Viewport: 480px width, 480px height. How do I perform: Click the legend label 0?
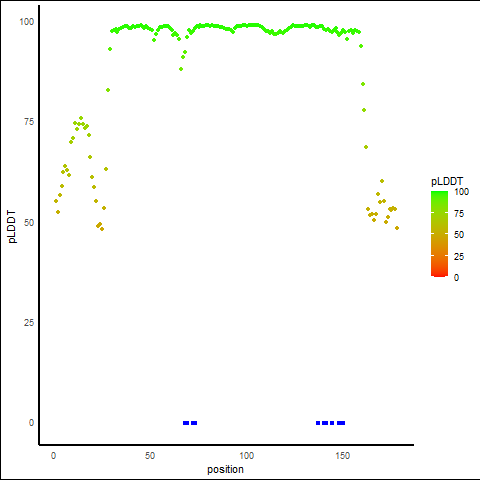click(456, 278)
